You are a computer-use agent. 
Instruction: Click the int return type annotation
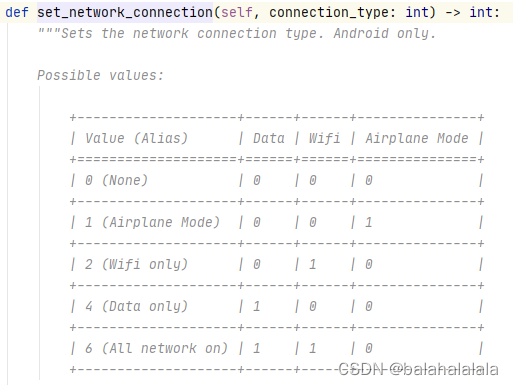coord(481,12)
